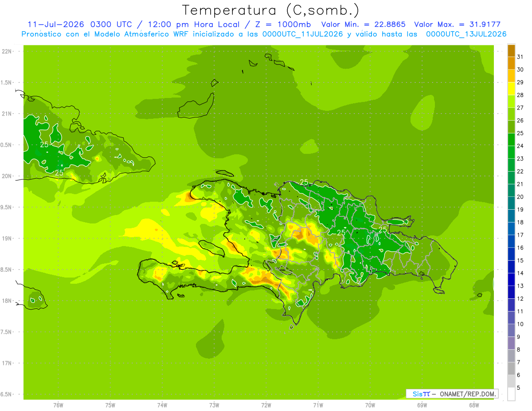The width and height of the screenshot is (532, 411).
Task: Click the legend scale value 5
Action: point(518,388)
